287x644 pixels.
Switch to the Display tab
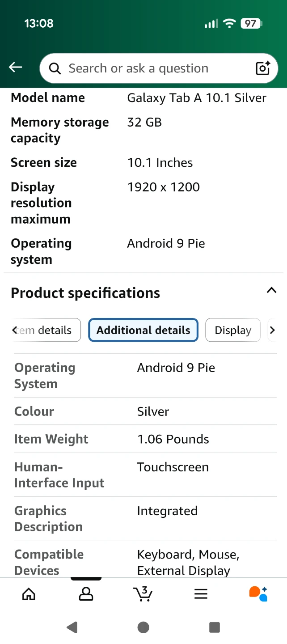click(232, 330)
